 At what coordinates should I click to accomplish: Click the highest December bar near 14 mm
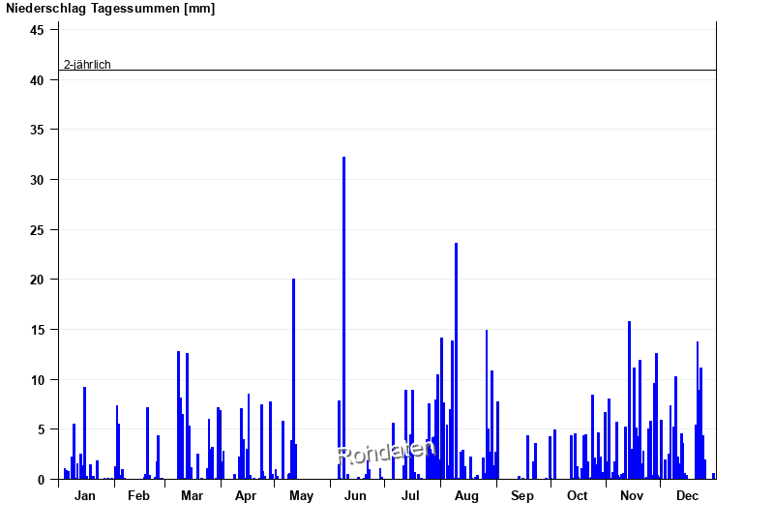[x=698, y=410]
